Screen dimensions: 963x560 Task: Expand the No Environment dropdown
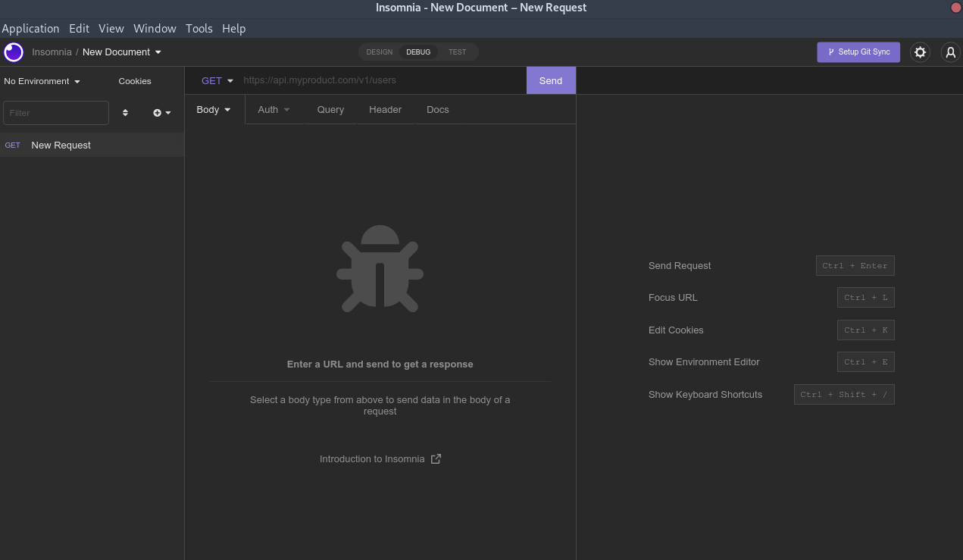click(x=42, y=81)
